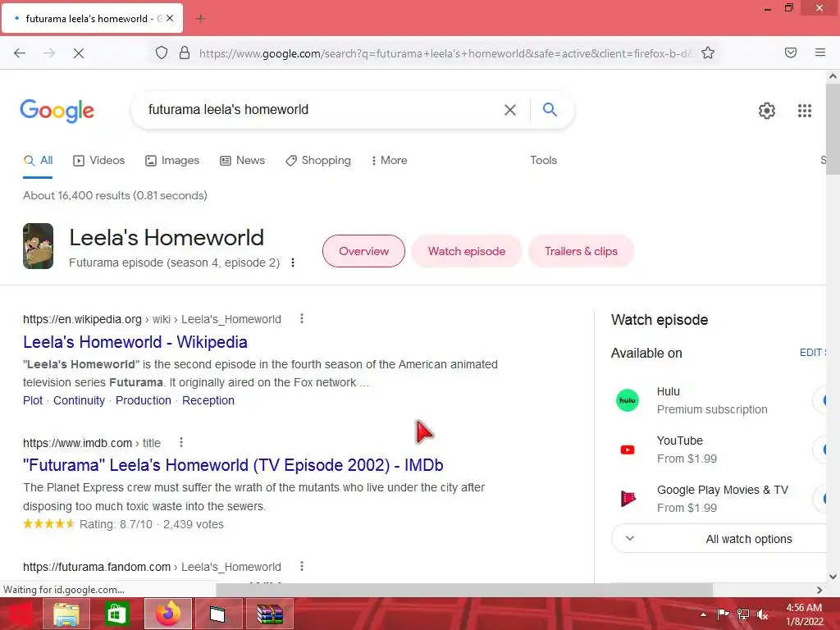The height and width of the screenshot is (630, 840).
Task: Click the EDIT link beside Available on
Action: pos(811,353)
